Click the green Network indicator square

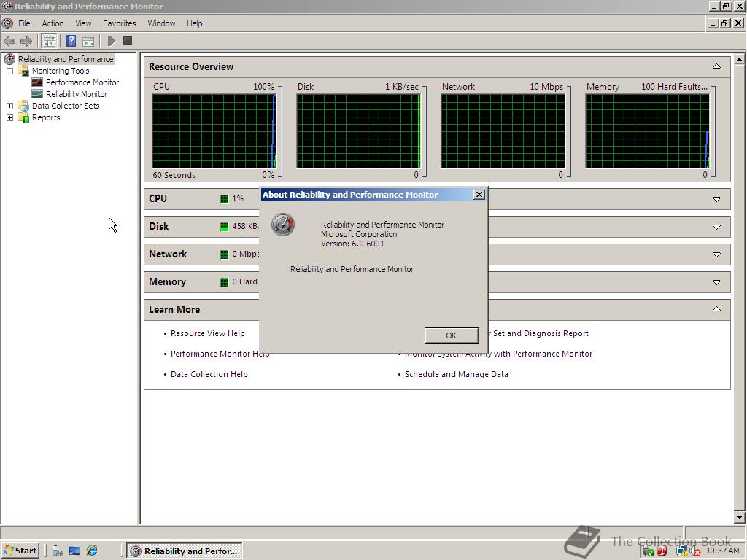pos(225,254)
